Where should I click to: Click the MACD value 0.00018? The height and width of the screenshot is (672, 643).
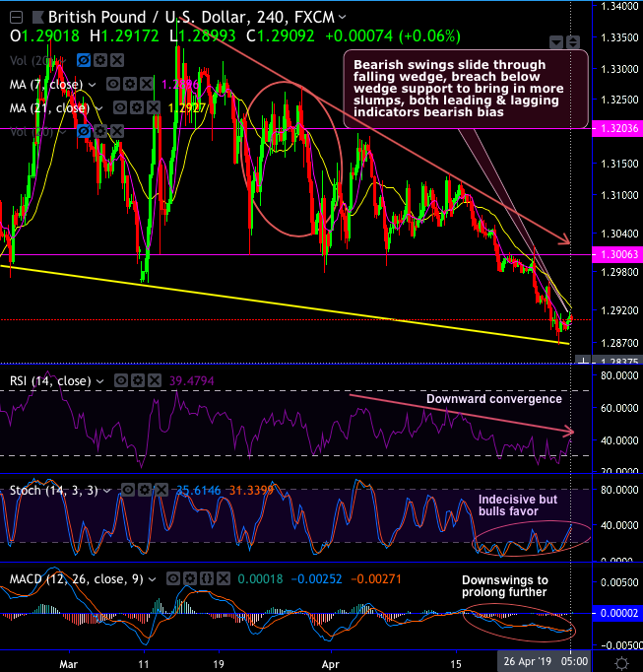click(x=260, y=579)
